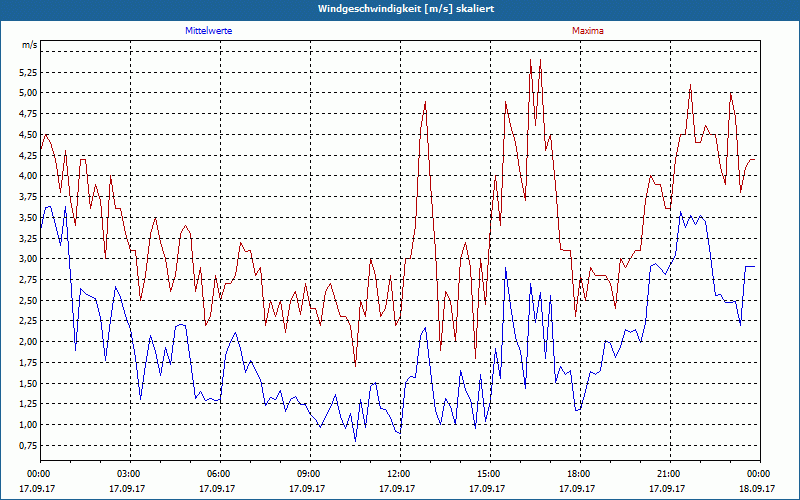Click the 'm/s' unit label on y-axis

click(x=30, y=45)
